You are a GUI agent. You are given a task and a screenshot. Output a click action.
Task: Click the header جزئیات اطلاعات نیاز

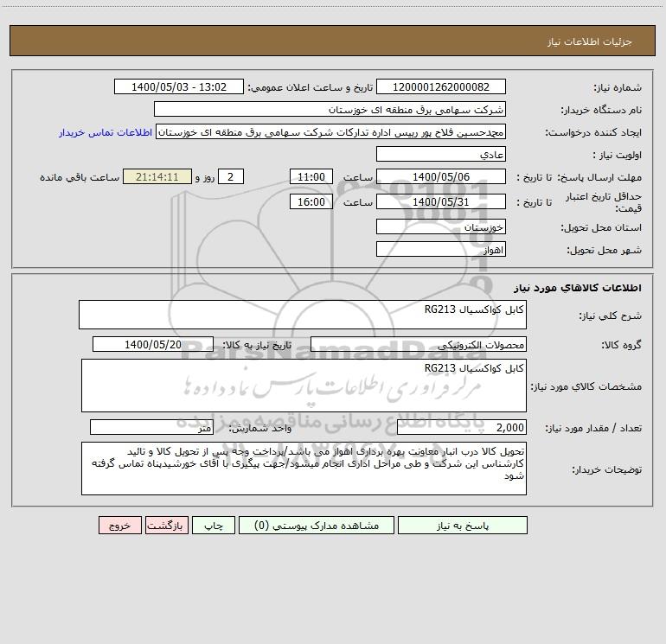(x=590, y=41)
